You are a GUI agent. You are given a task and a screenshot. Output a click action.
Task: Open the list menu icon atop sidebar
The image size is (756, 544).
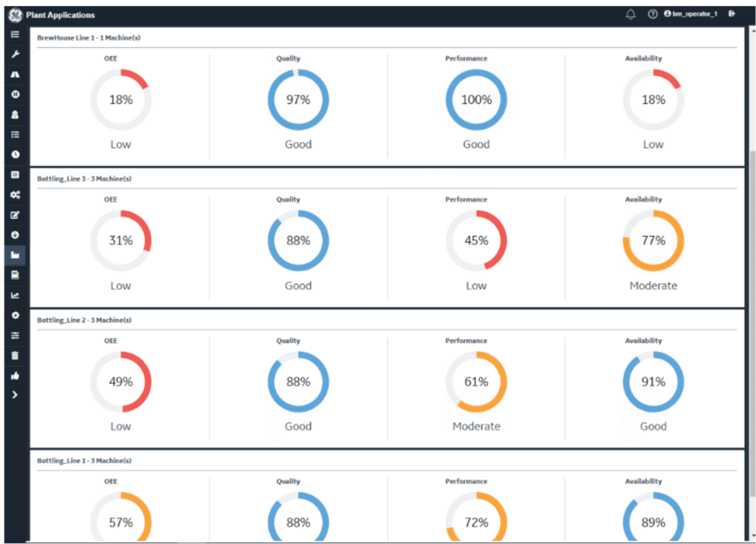pos(16,34)
